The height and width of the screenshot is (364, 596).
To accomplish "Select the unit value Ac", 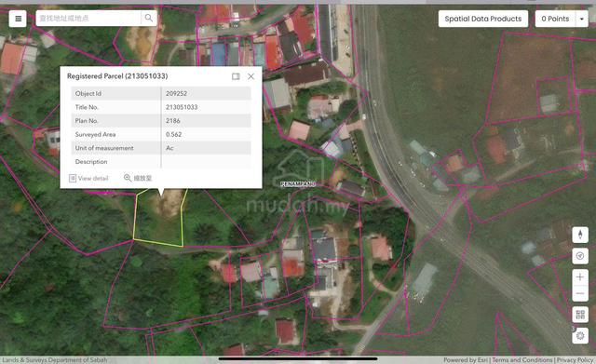I will 169,148.
